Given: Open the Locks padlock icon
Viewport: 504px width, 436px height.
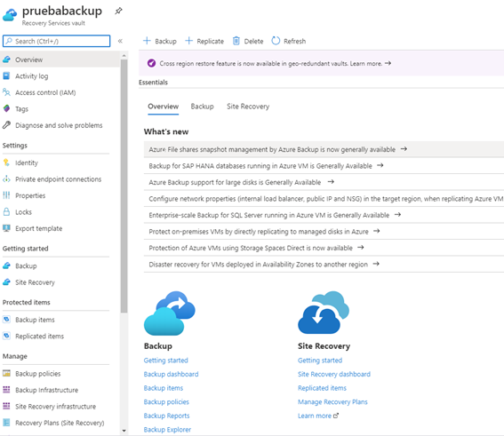Looking at the screenshot, I should point(6,211).
